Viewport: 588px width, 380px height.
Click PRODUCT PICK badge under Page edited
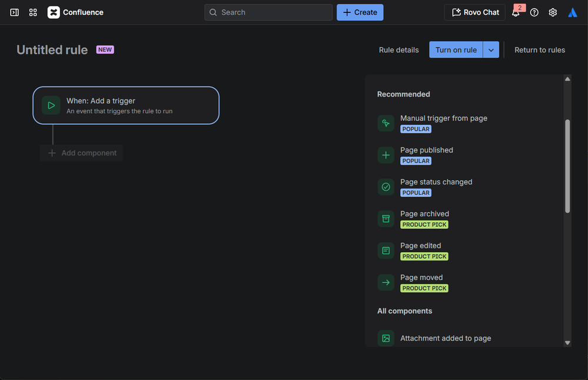[x=424, y=256]
